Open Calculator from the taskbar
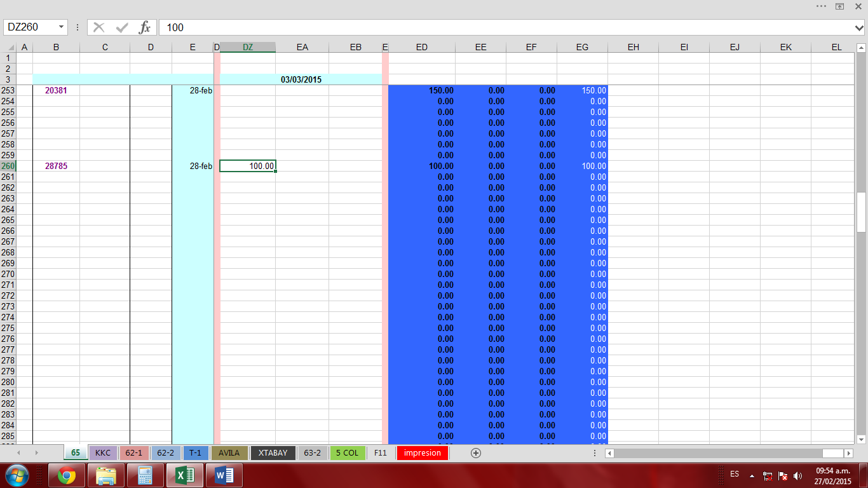The height and width of the screenshot is (488, 868). pos(145,475)
